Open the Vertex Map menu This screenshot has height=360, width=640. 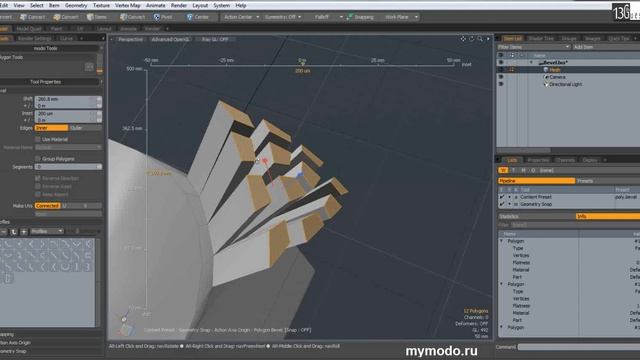[x=127, y=5]
